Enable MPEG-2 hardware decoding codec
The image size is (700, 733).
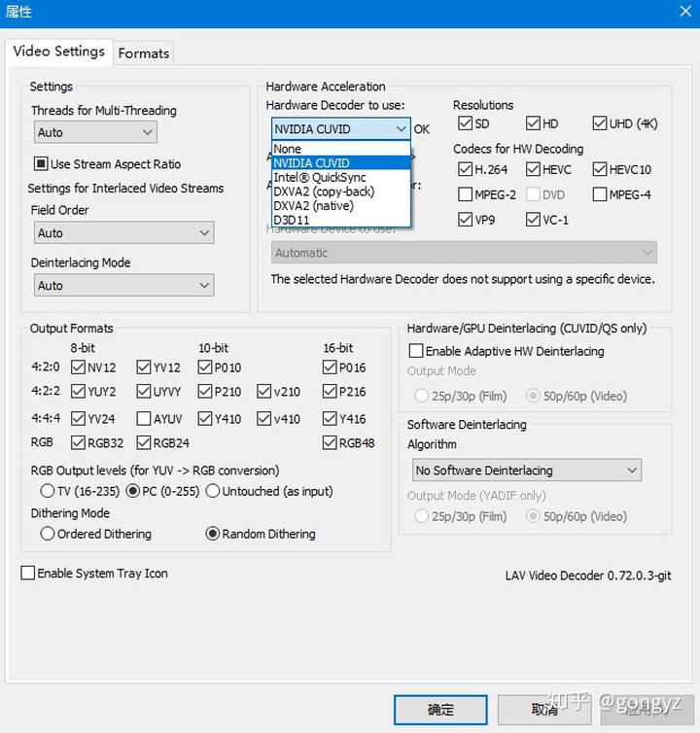tap(466, 194)
